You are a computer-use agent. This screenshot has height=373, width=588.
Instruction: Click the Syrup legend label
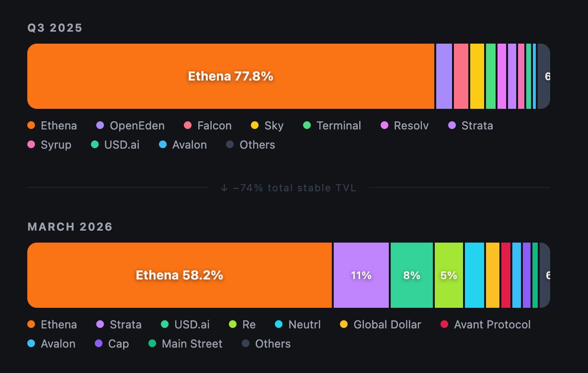pyautogui.click(x=56, y=145)
